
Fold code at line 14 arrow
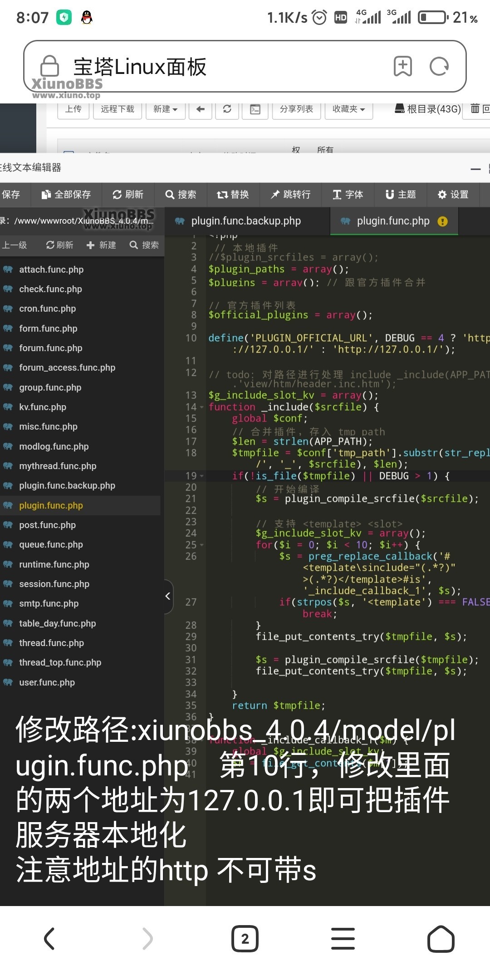(x=202, y=407)
